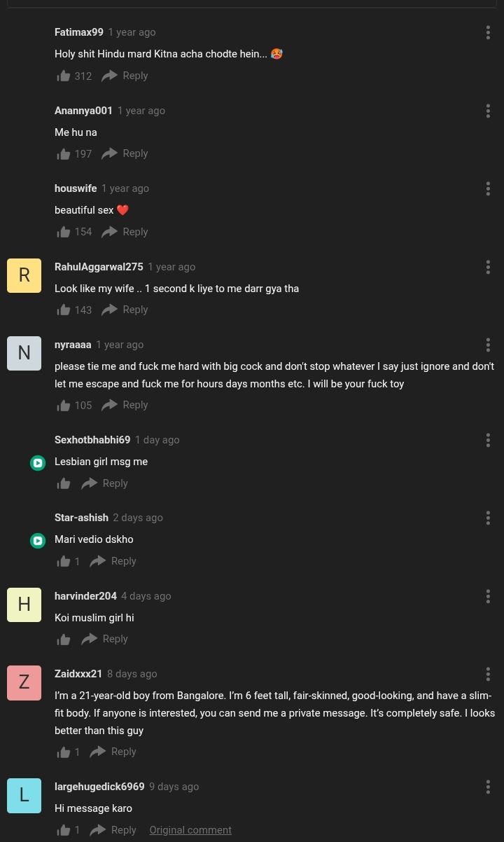Click the yellow "R" avatar
The image size is (504, 842).
pos(24,275)
